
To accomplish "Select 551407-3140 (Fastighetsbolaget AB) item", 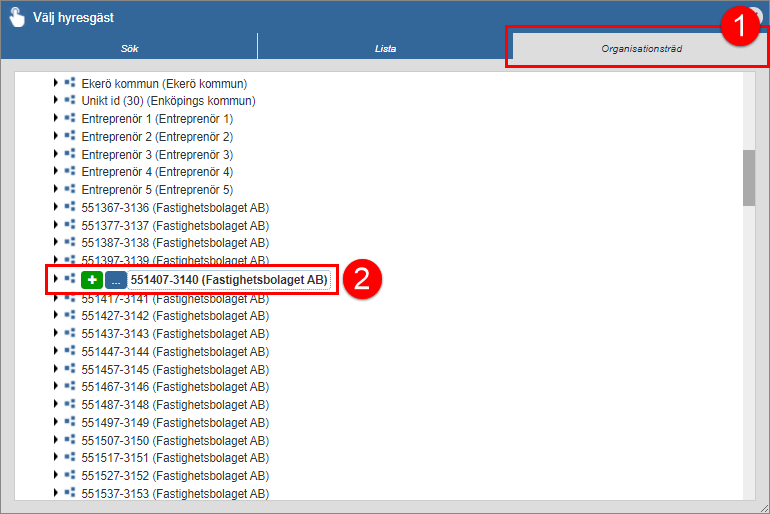I will pos(229,280).
